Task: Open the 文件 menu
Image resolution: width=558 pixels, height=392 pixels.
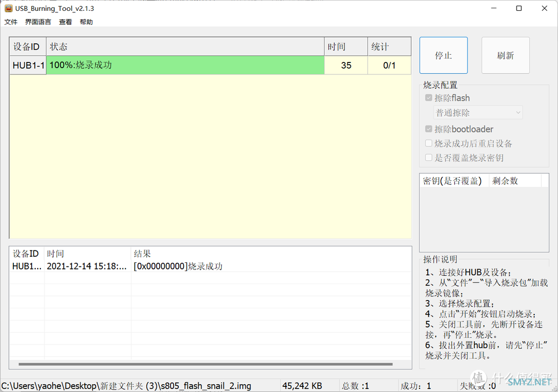Action: pos(11,22)
